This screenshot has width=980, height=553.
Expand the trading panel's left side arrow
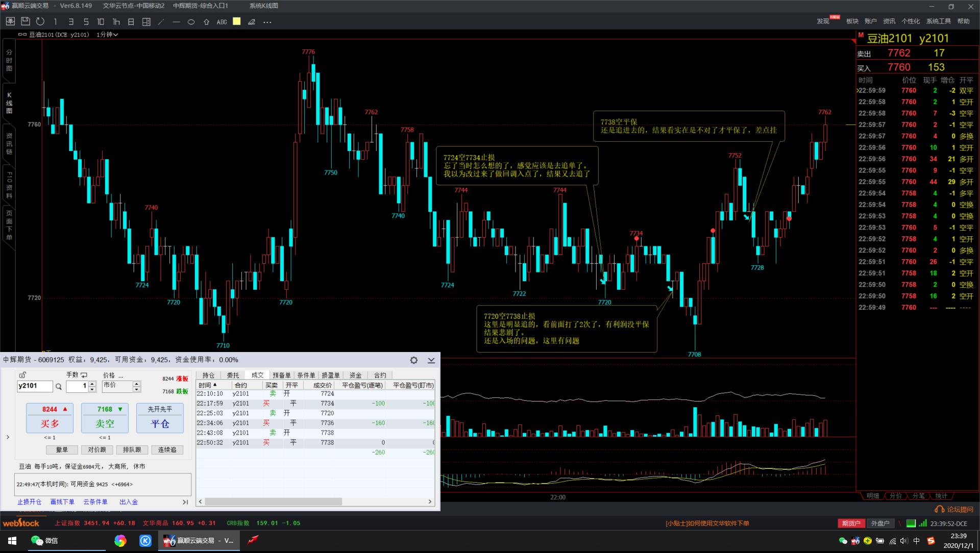pyautogui.click(x=8, y=437)
